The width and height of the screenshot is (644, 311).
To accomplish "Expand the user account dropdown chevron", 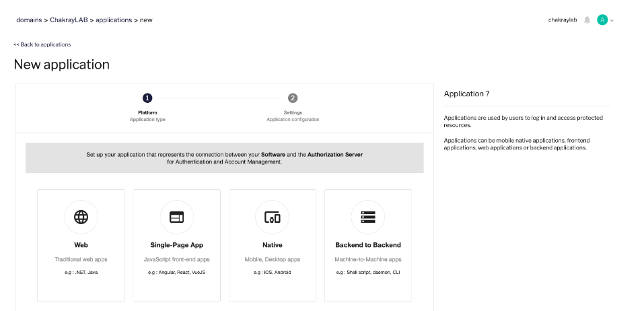I will pyautogui.click(x=612, y=21).
